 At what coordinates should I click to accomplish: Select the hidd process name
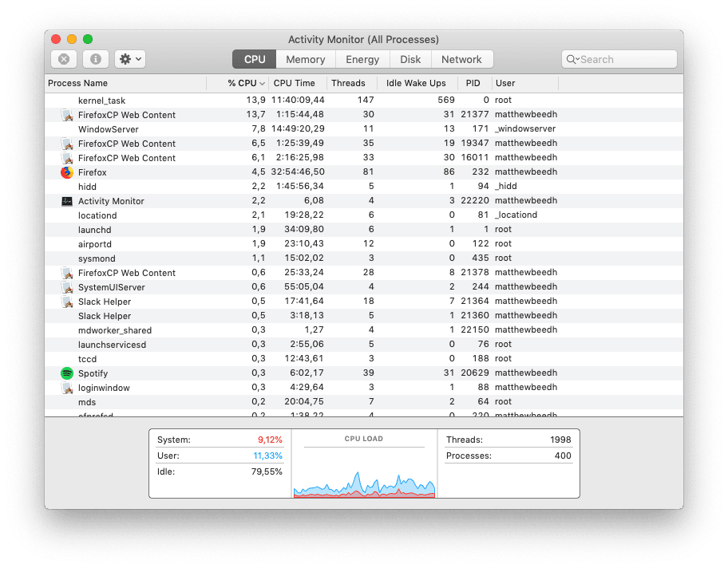click(87, 187)
